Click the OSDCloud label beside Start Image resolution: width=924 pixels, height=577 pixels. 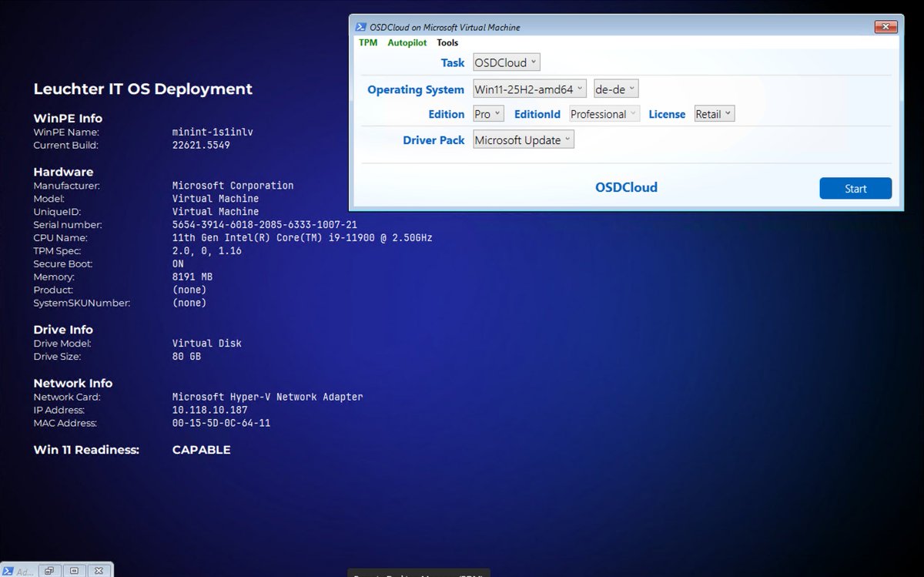tap(626, 187)
